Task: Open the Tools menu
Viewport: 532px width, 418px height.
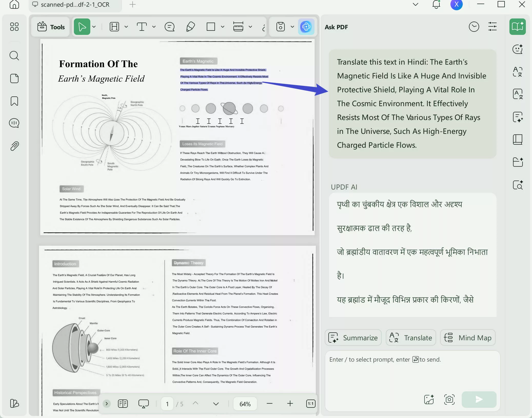Action: pos(51,27)
